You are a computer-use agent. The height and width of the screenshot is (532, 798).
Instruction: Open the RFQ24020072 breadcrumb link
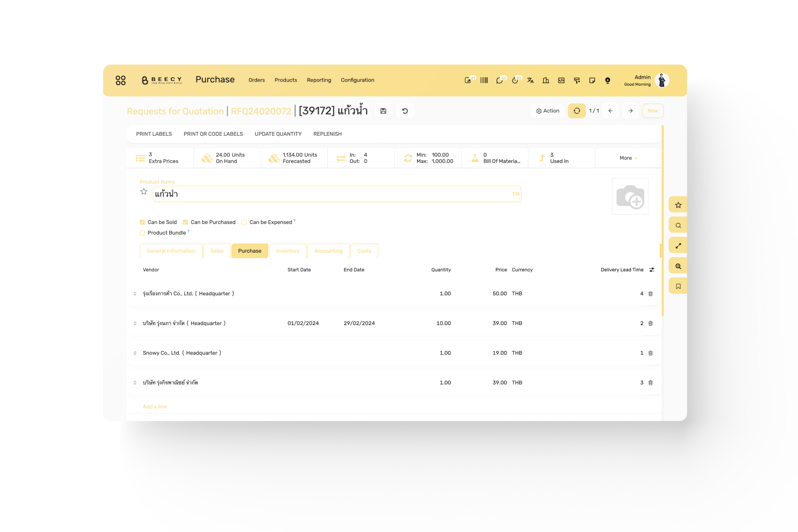pyautogui.click(x=261, y=111)
